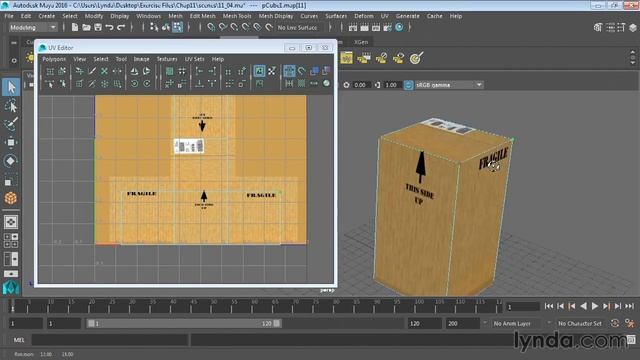Screen dimensions: 640x360
Task: Save the scene with the disk icon
Action: [98, 27]
